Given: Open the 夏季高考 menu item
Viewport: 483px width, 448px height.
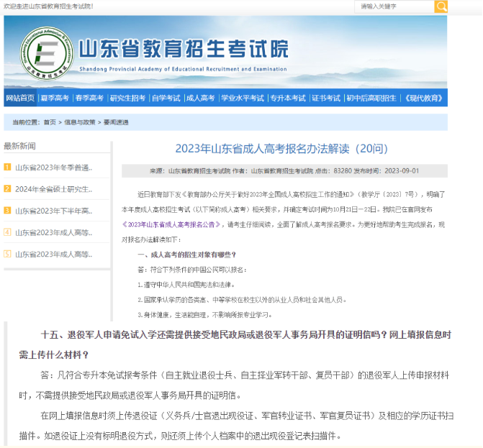Looking at the screenshot, I should 55,98.
